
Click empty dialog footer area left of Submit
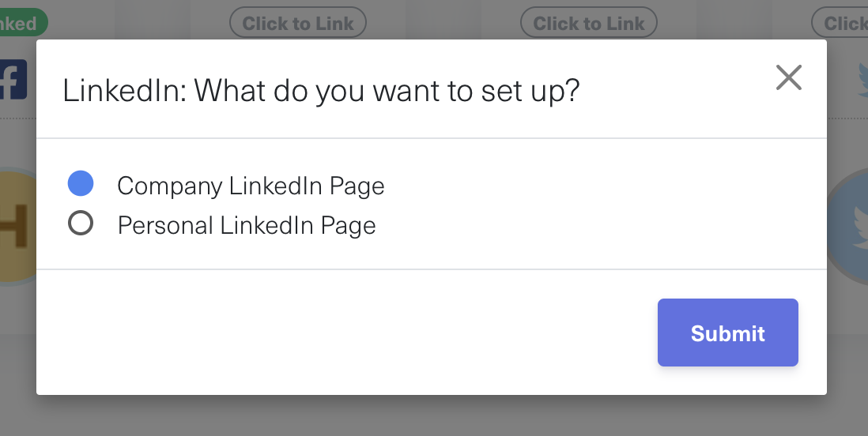pyautogui.click(x=340, y=333)
